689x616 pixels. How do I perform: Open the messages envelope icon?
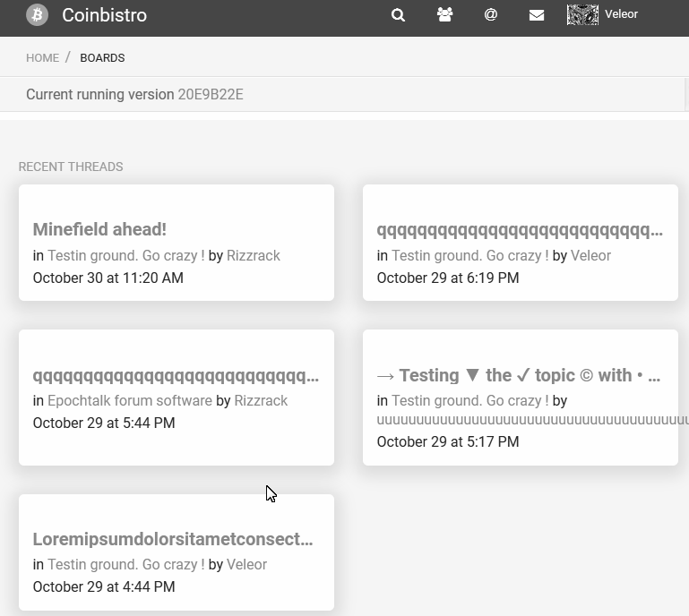click(x=537, y=15)
